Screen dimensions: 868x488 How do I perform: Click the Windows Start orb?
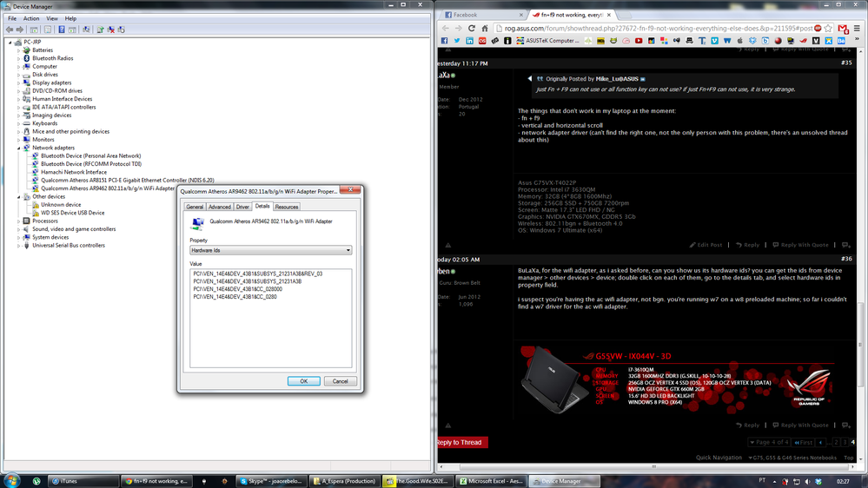tap(11, 480)
